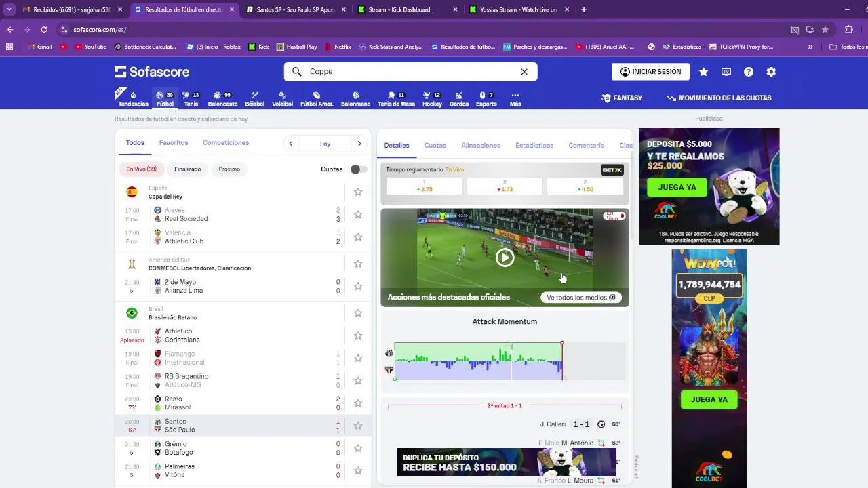Click JUEGA YA on the Coolbet ad
This screenshot has width=868, height=488.
[x=677, y=187]
